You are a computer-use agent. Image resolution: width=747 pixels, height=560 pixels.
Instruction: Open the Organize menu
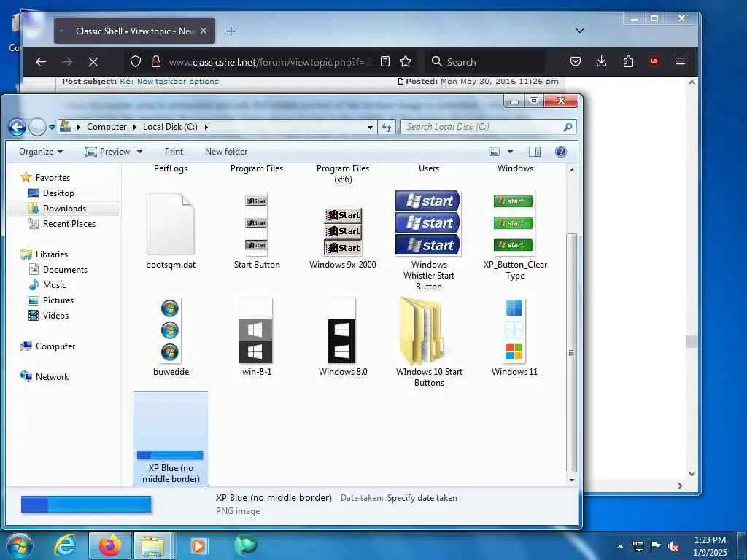coord(41,152)
